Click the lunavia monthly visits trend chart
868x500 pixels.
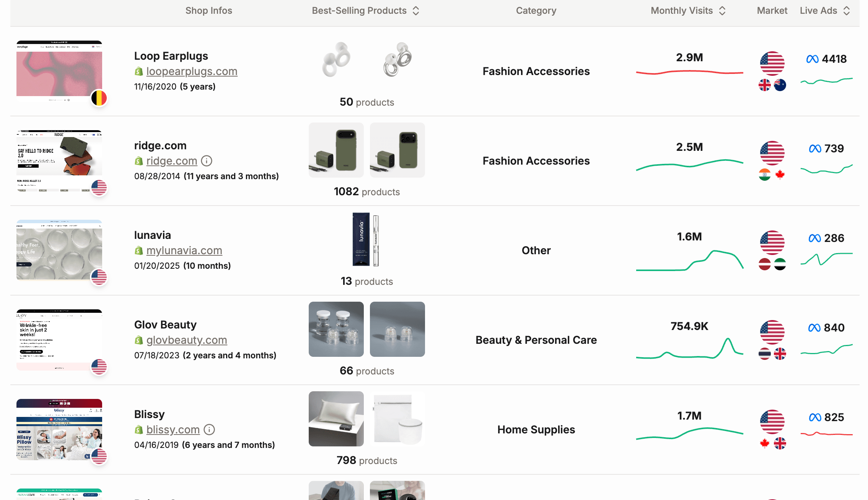[x=689, y=260]
